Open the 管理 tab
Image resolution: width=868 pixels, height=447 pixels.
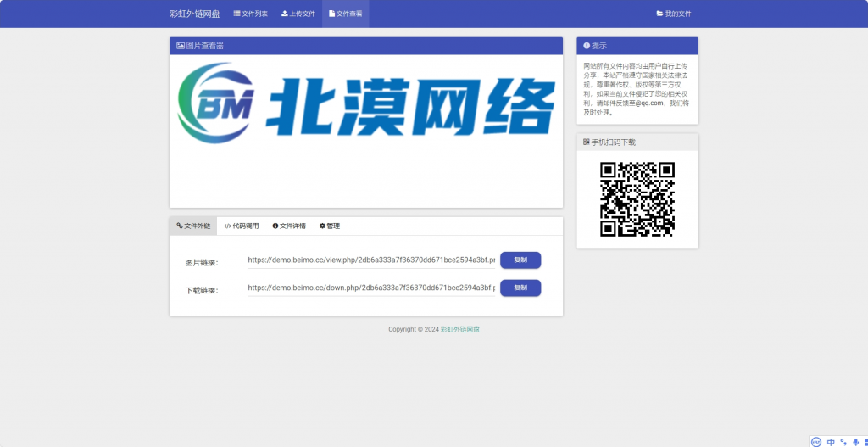[330, 226]
